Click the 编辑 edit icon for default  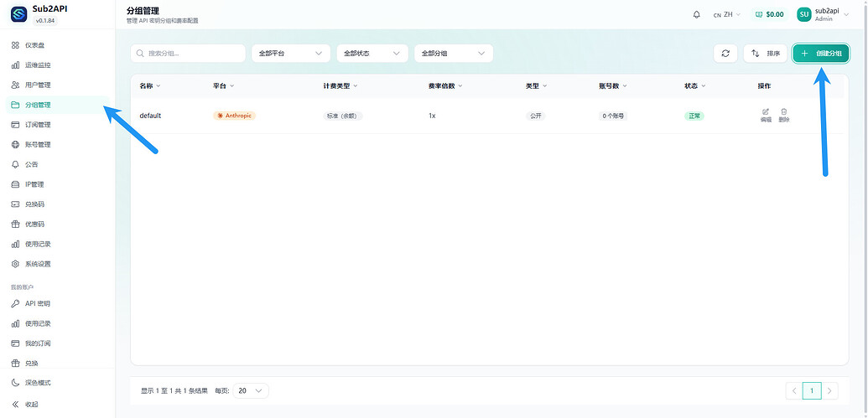tap(766, 115)
